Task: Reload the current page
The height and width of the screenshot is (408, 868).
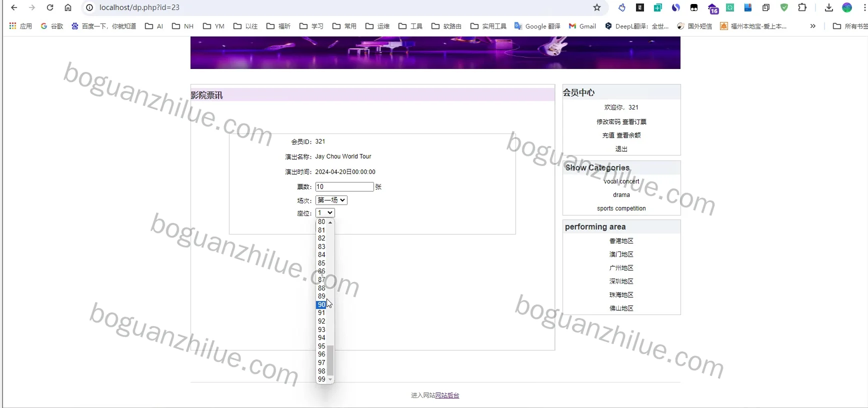Action: (50, 7)
